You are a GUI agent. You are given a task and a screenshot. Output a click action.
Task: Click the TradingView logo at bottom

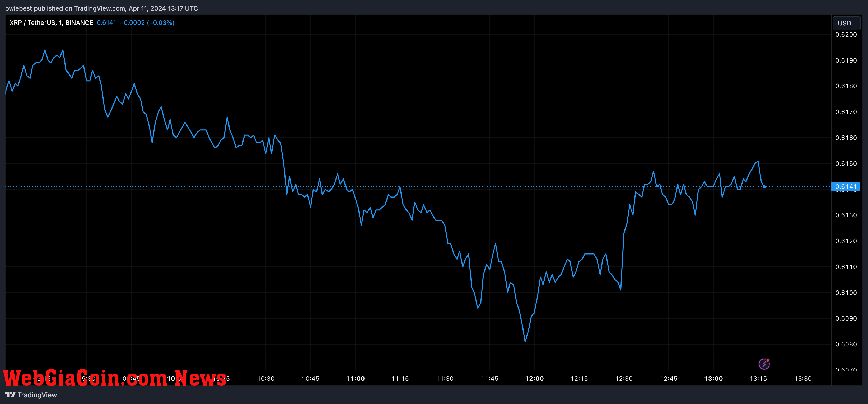(x=31, y=395)
